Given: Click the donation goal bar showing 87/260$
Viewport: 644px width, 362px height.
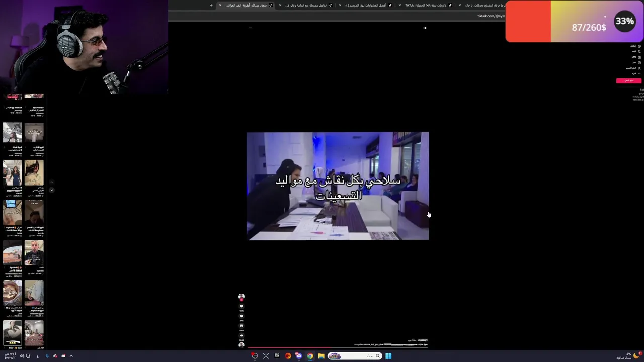Looking at the screenshot, I should click(575, 21).
